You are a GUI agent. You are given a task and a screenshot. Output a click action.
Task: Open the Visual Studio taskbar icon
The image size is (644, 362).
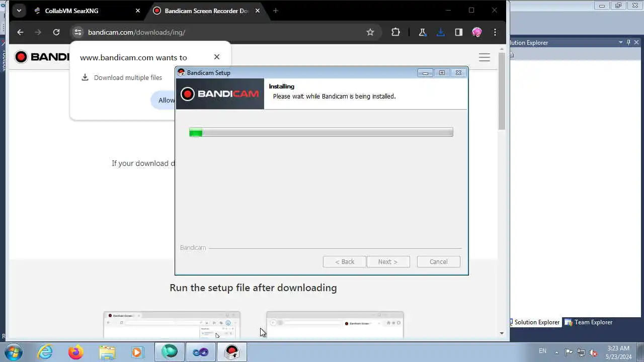(x=200, y=352)
